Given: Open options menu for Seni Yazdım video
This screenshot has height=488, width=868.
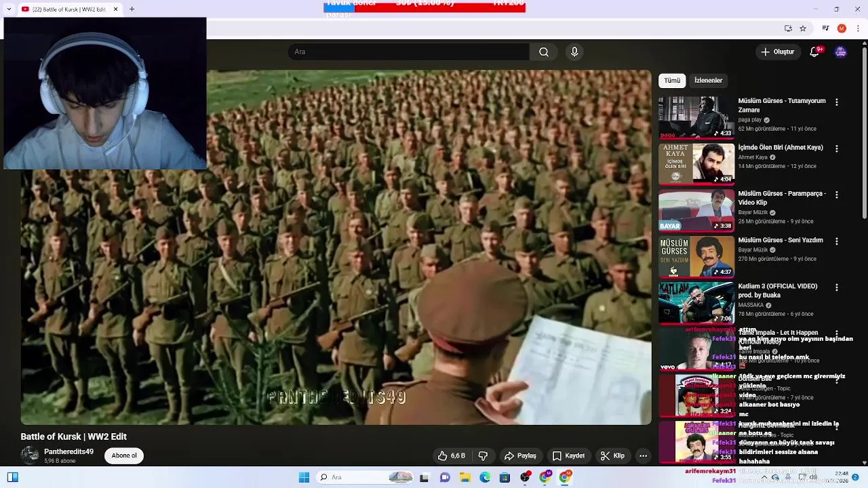Looking at the screenshot, I should coord(837,241).
